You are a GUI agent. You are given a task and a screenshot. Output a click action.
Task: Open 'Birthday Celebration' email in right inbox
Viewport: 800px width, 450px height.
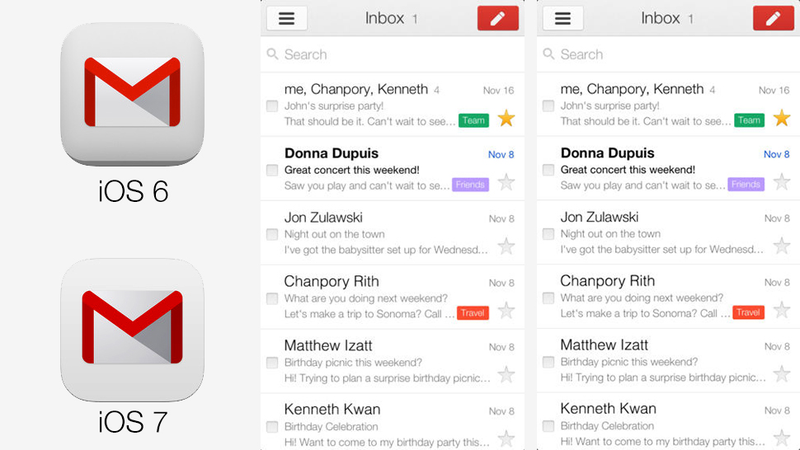pyautogui.click(x=668, y=421)
